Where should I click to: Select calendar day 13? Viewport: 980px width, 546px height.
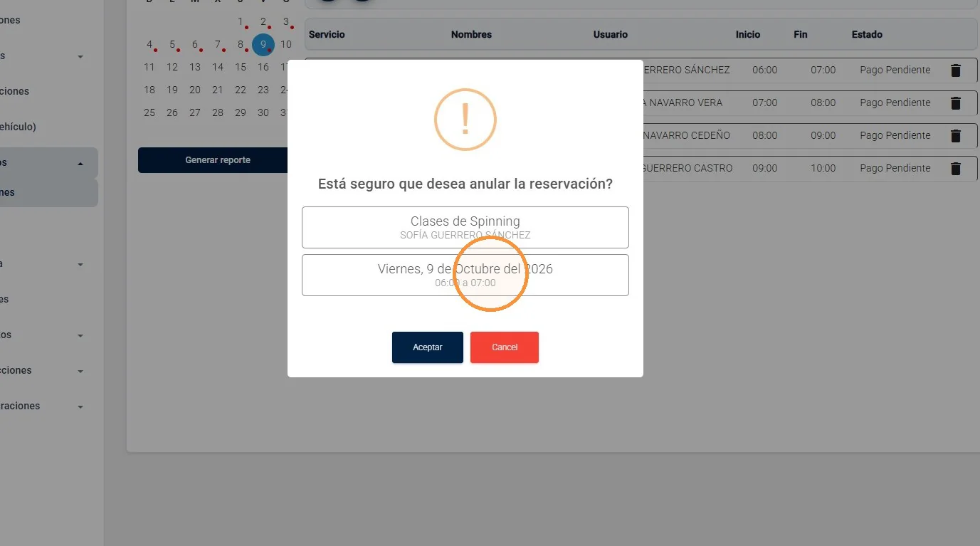pos(195,67)
